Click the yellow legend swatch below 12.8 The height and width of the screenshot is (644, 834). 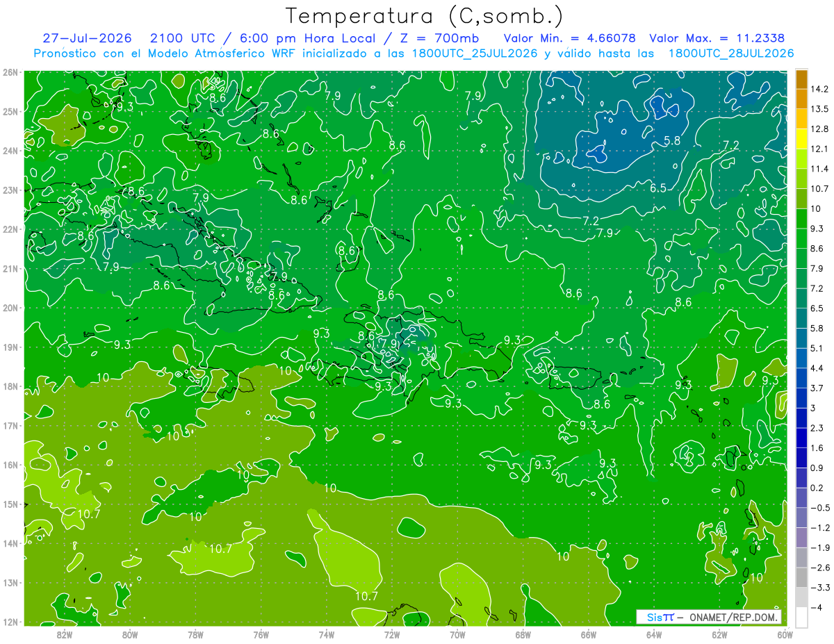coord(801,138)
